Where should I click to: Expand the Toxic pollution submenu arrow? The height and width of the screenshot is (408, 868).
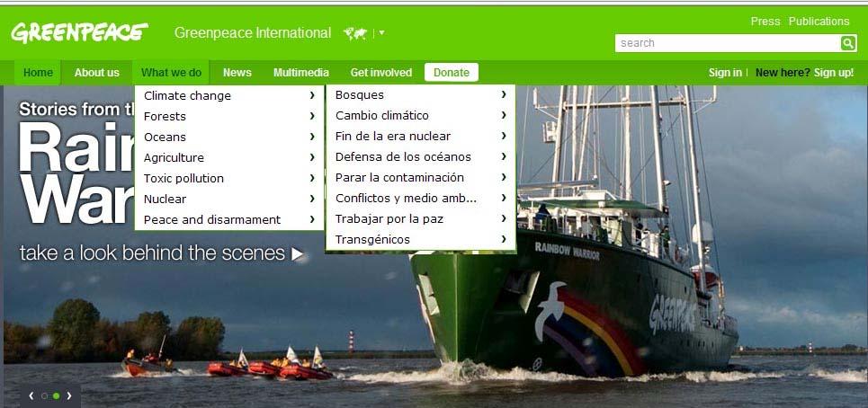click(x=312, y=177)
